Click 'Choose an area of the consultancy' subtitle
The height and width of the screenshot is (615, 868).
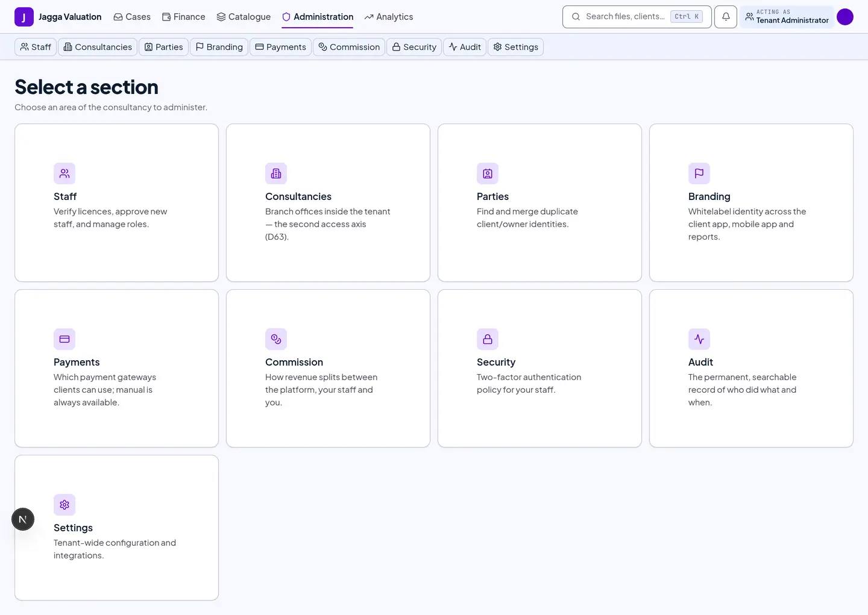(111, 107)
